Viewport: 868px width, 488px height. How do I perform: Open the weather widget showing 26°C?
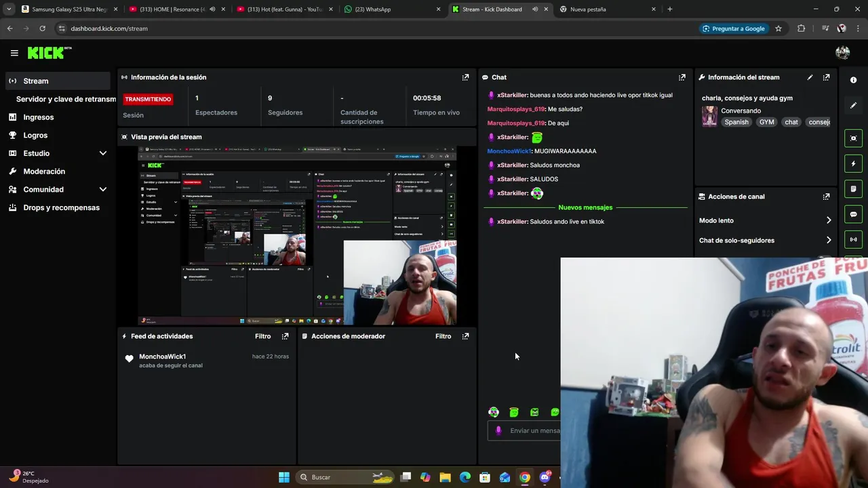(x=29, y=477)
